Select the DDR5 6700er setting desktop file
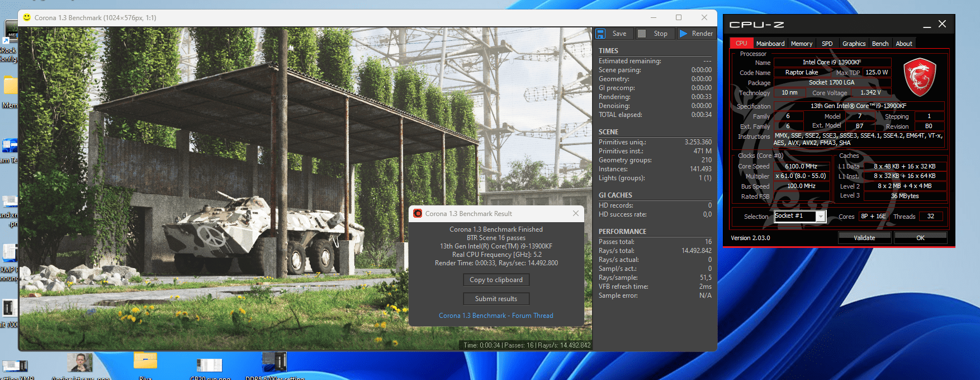The image size is (980, 380). (x=274, y=366)
